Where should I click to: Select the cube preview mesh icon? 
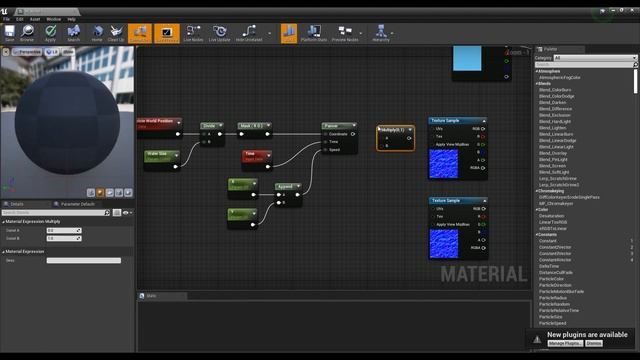(119, 193)
